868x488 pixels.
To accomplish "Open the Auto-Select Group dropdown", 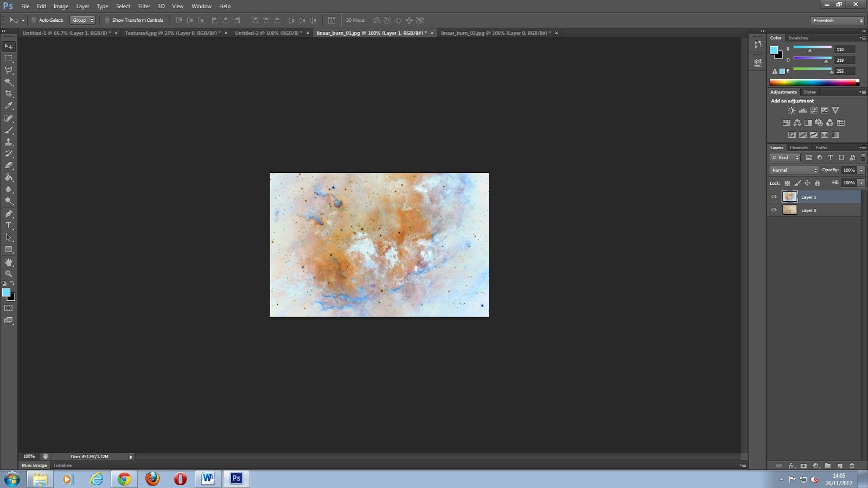I will pyautogui.click(x=82, y=20).
